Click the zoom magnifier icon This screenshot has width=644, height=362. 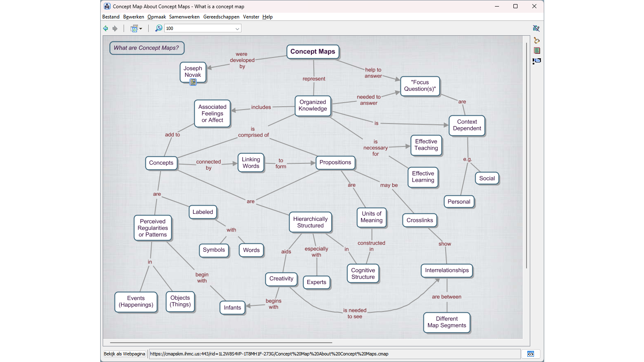159,28
